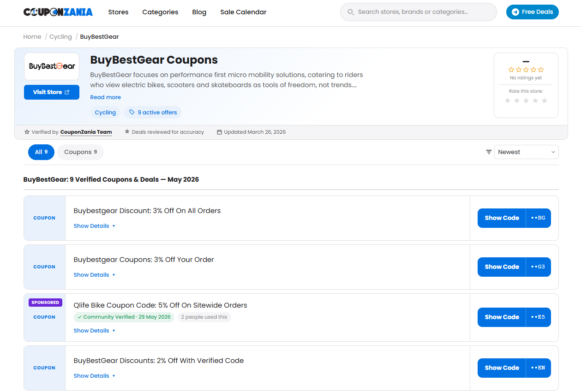This screenshot has width=581, height=392.
Task: Rate the store four stars
Action: tap(535, 101)
